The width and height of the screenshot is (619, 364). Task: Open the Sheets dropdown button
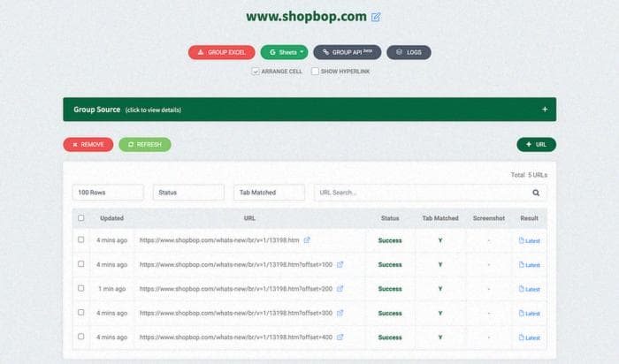click(x=284, y=52)
